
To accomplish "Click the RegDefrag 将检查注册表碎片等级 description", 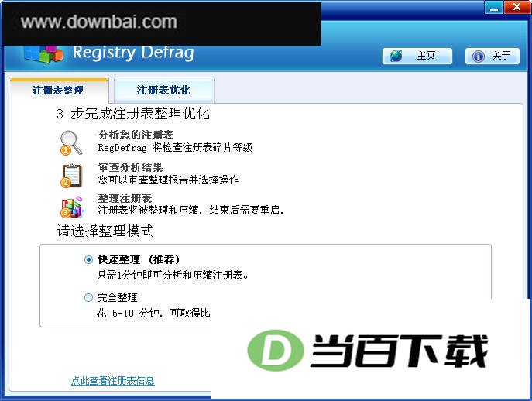I will coord(175,148).
